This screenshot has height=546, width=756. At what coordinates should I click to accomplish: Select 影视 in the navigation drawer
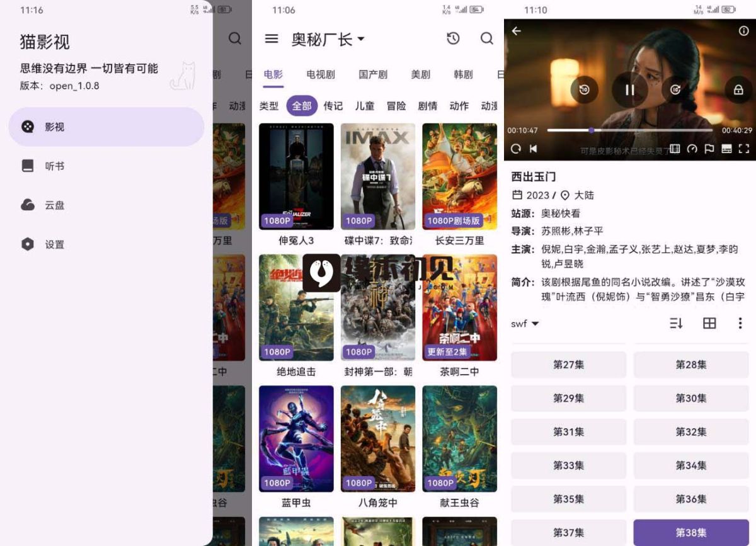tap(106, 127)
